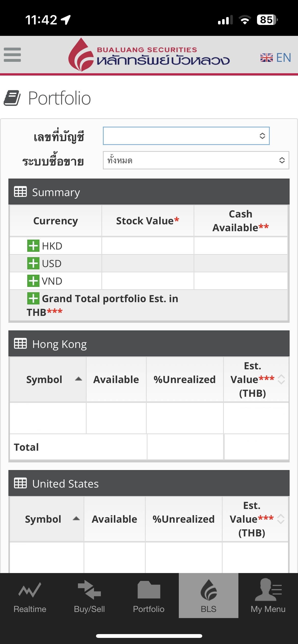Open the hamburger menu icon
Image resolution: width=298 pixels, height=644 pixels.
pyautogui.click(x=12, y=55)
